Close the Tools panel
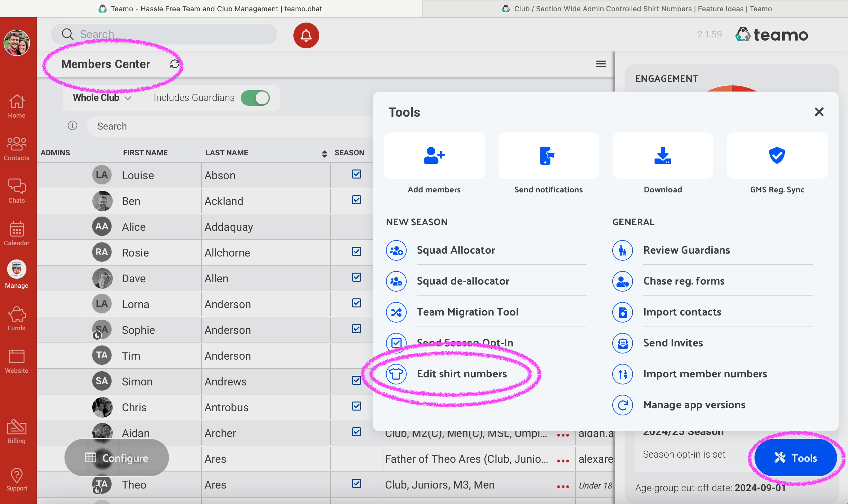 [x=819, y=112]
